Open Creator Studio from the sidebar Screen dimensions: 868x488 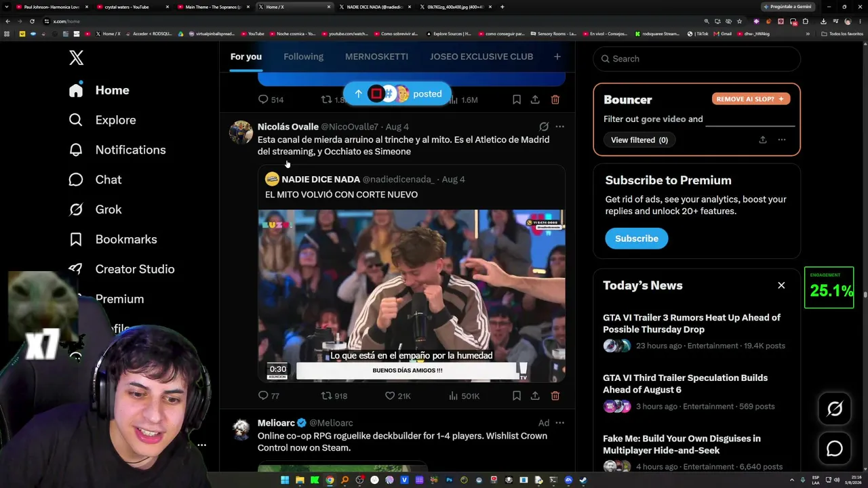(121, 269)
